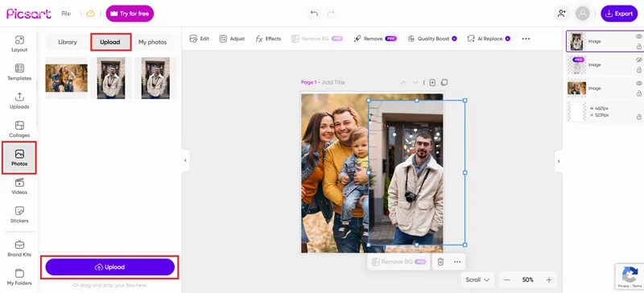Lock the PRO Image layer

pyautogui.click(x=638, y=70)
